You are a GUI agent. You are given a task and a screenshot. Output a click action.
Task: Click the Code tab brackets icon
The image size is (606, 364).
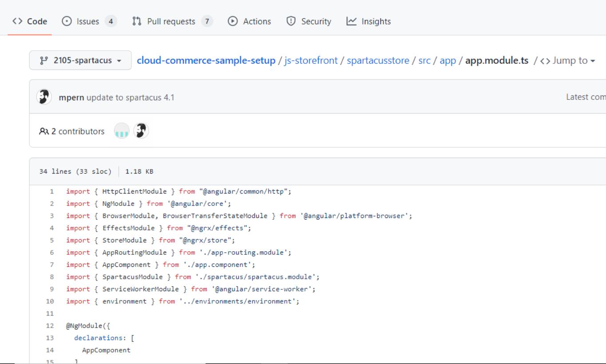tap(18, 21)
